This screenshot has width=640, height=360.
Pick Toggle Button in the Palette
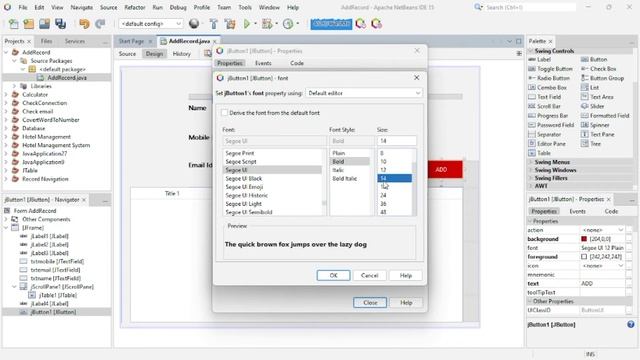[x=551, y=69]
